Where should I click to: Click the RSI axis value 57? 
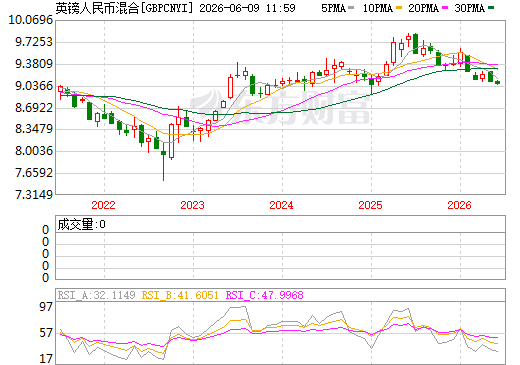click(46, 333)
